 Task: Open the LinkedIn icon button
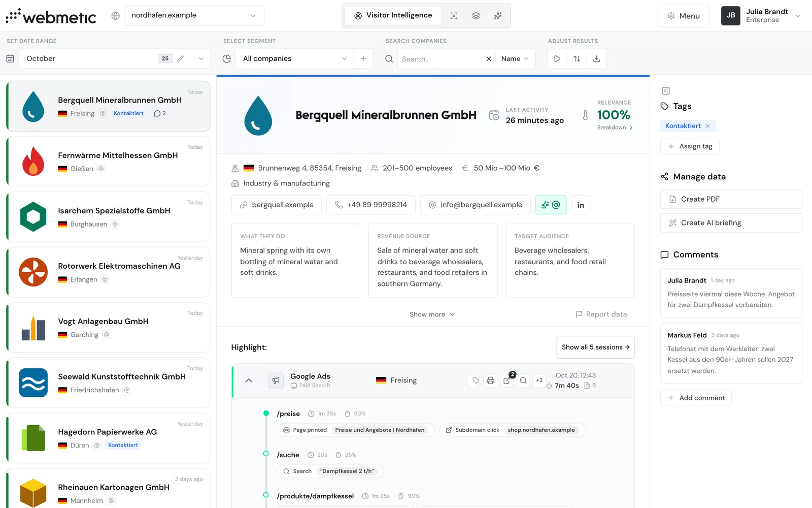pos(581,205)
